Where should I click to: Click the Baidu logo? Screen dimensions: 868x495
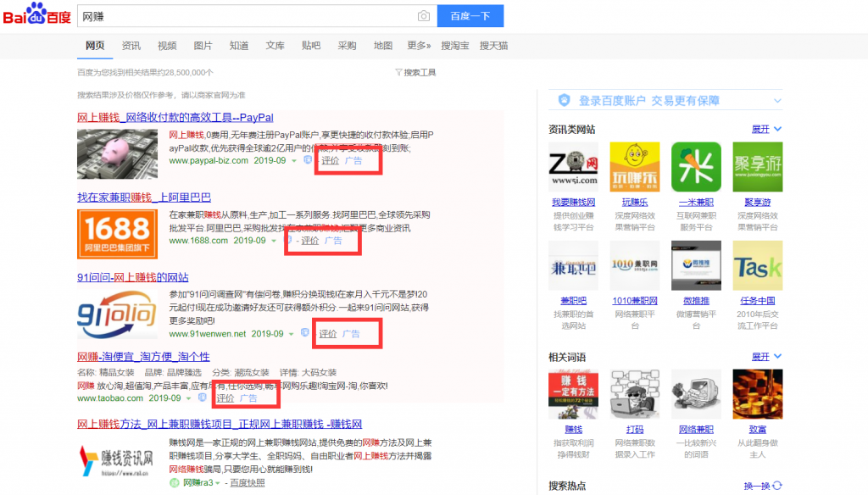[x=37, y=14]
